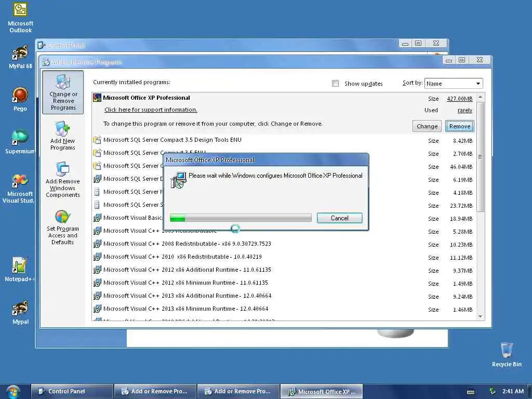Click icon of SQL Server Compact 3.5 Design Tools ENU
The width and height of the screenshot is (532, 399).
point(97,140)
